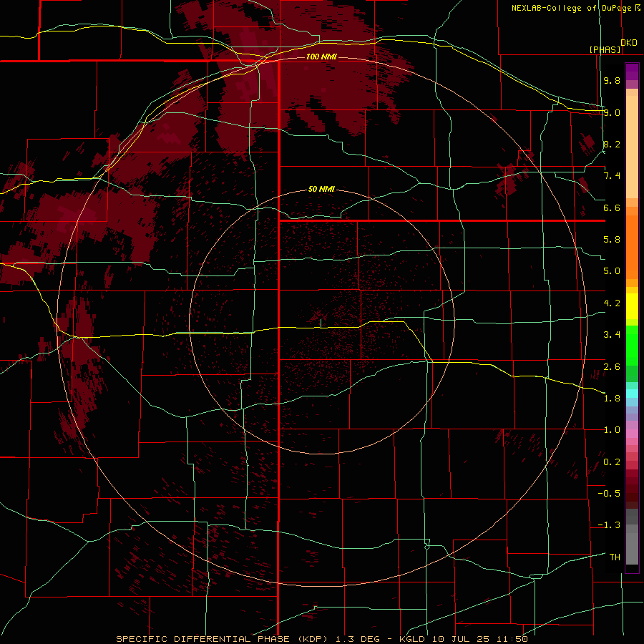Click the bright green color bar segment
Viewport: 644px width, 644px height.
632,345
